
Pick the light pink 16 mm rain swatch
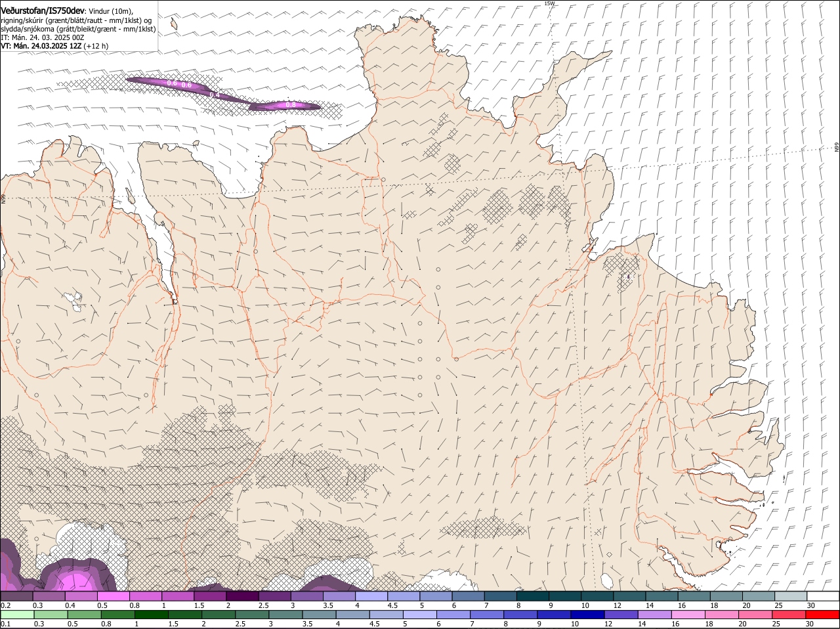[x=688, y=615]
